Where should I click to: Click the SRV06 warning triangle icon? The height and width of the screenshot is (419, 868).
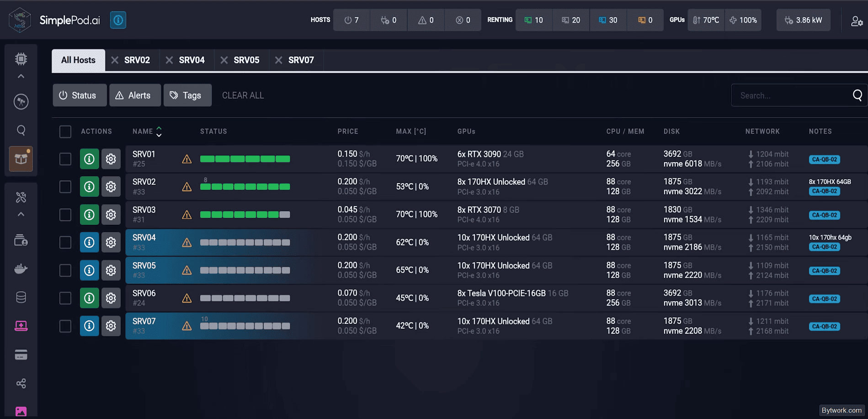pyautogui.click(x=187, y=298)
